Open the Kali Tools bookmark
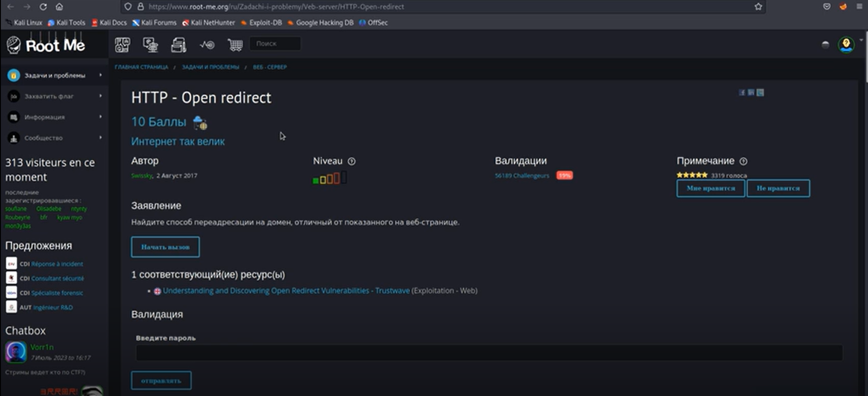This screenshot has width=868, height=396. pos(67,23)
